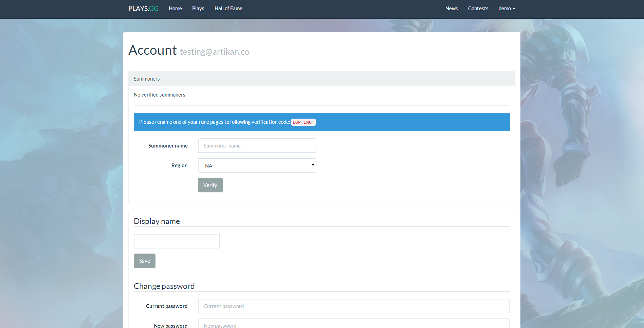Screen dimensions: 644x328
Task: Click the Current password label
Action: tap(167, 306)
